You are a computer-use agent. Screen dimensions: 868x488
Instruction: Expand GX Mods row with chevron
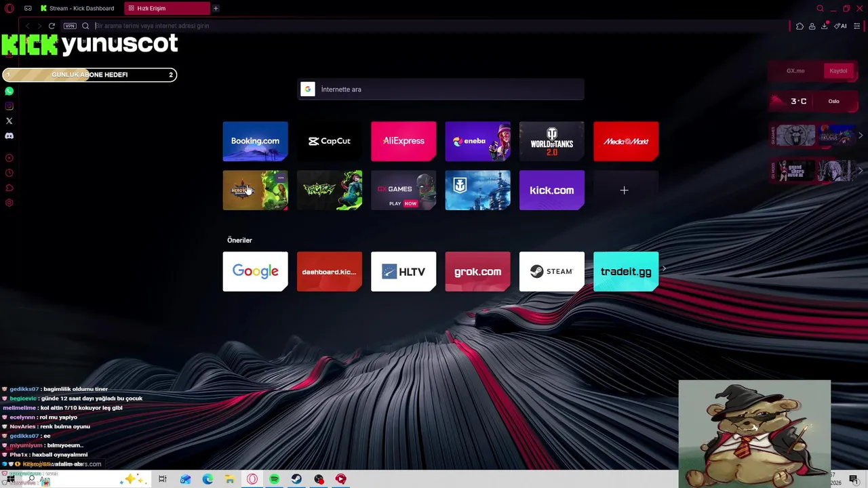click(x=861, y=170)
